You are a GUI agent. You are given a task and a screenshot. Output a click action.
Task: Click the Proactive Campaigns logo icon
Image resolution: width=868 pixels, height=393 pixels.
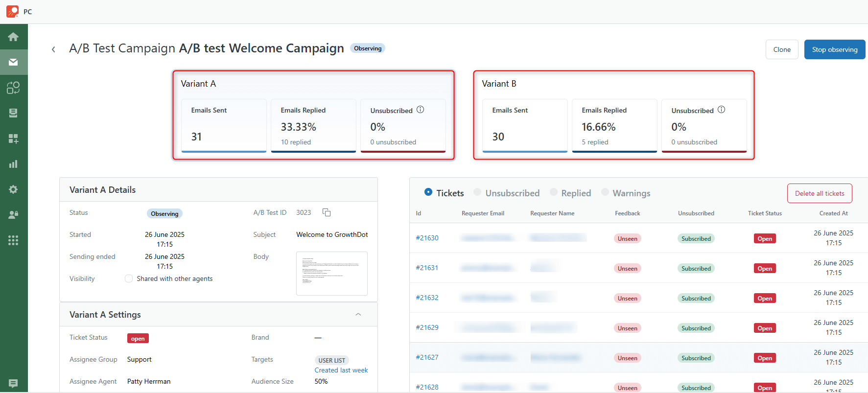[x=12, y=11]
